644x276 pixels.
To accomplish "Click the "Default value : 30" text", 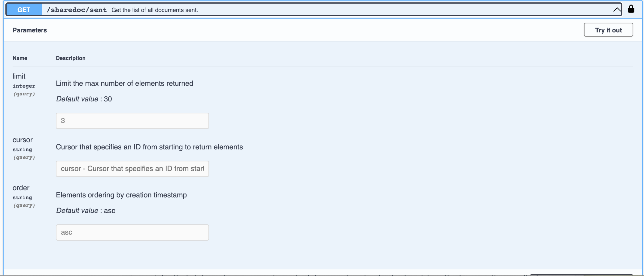I will (84, 99).
